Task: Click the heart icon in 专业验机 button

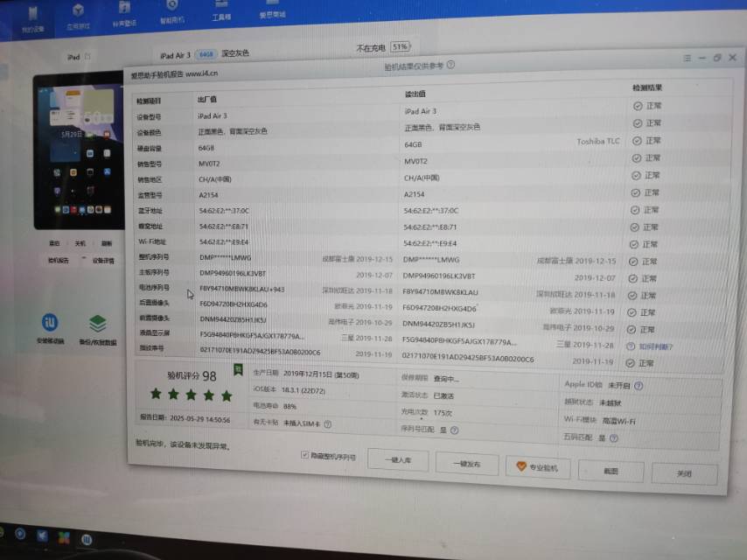Action: pos(521,466)
